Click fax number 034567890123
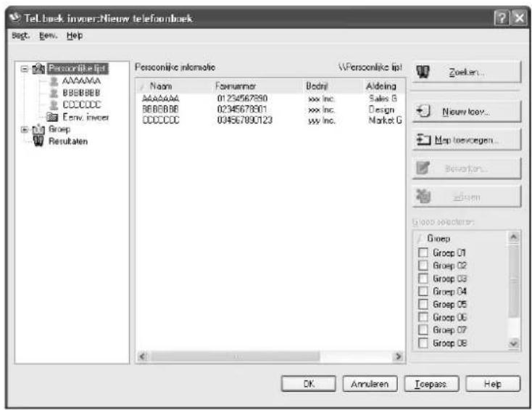The height and width of the screenshot is (410, 532). [245, 120]
